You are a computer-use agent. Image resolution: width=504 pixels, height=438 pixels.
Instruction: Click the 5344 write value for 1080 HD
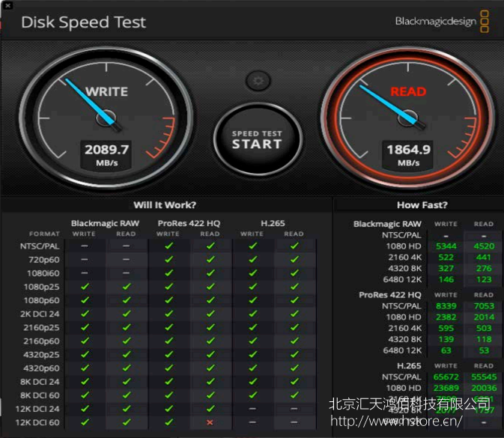tap(446, 245)
